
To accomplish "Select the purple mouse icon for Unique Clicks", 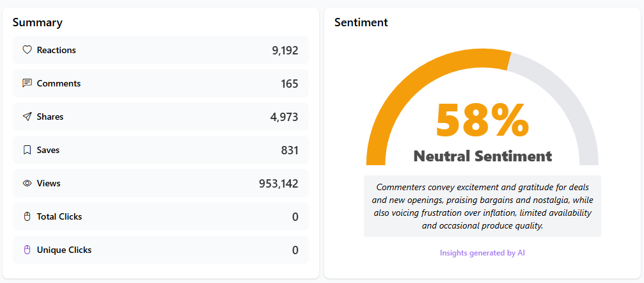I will point(27,250).
